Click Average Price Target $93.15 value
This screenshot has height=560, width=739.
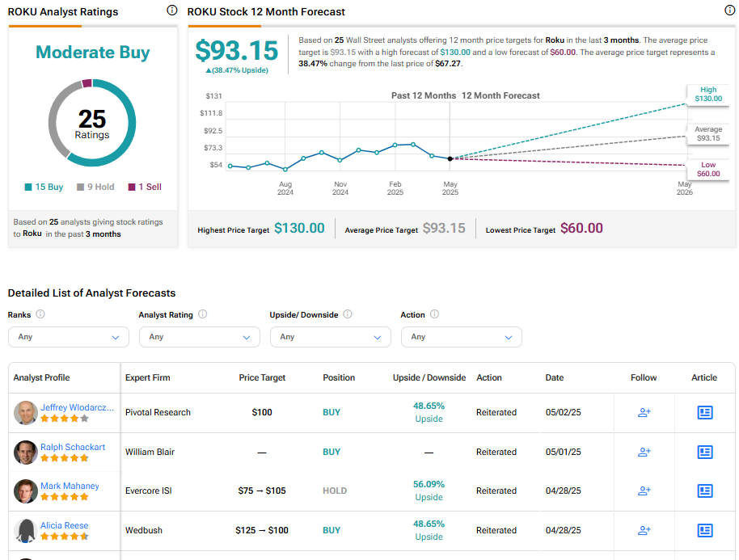click(x=444, y=229)
